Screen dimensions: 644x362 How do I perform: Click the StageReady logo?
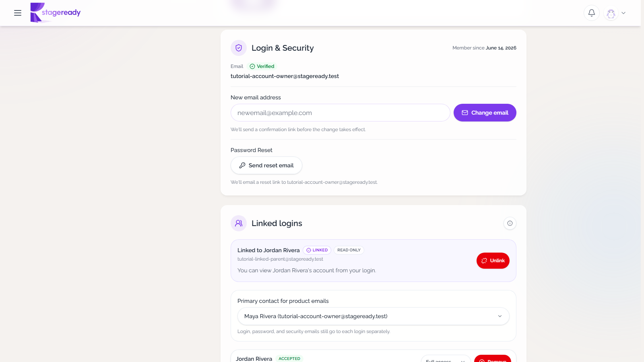[56, 12]
